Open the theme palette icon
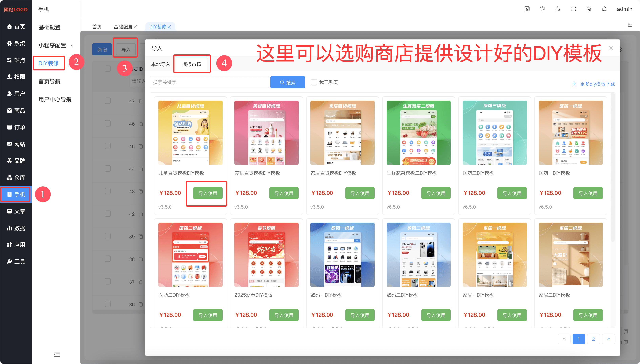640x364 pixels. [542, 9]
